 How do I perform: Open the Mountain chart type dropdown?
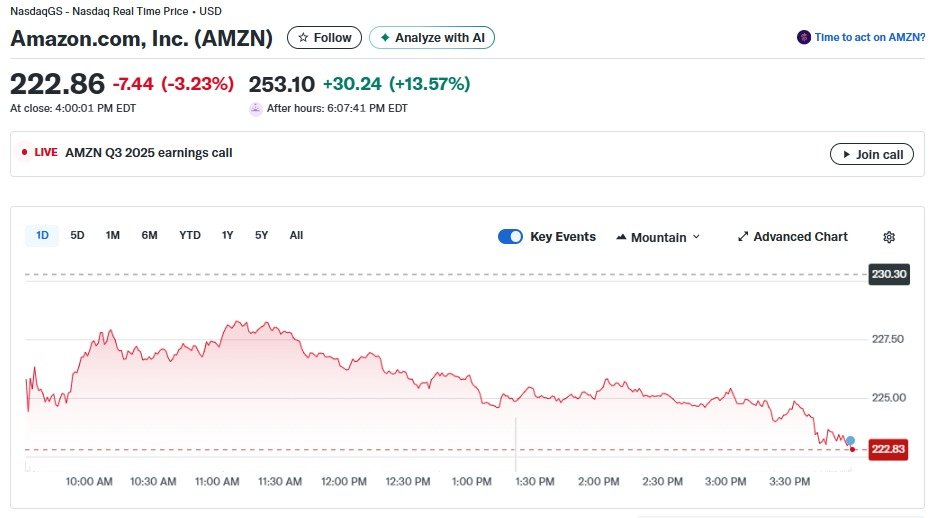click(658, 238)
